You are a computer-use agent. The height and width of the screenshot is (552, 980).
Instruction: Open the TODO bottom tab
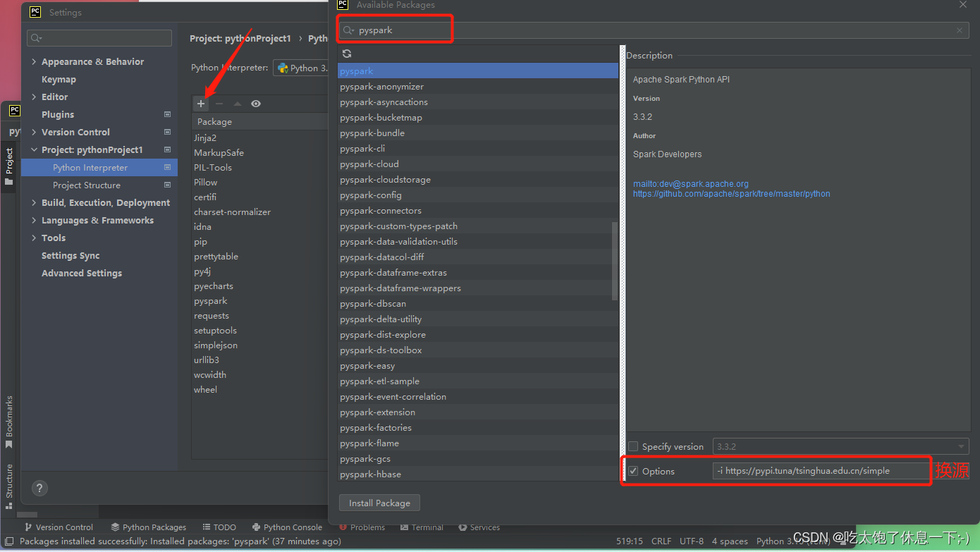[x=219, y=527]
